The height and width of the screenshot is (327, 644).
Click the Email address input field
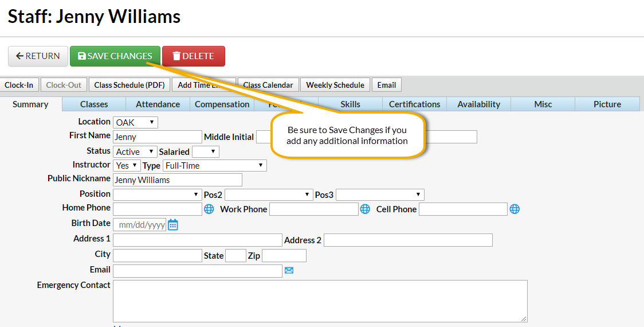(x=198, y=271)
